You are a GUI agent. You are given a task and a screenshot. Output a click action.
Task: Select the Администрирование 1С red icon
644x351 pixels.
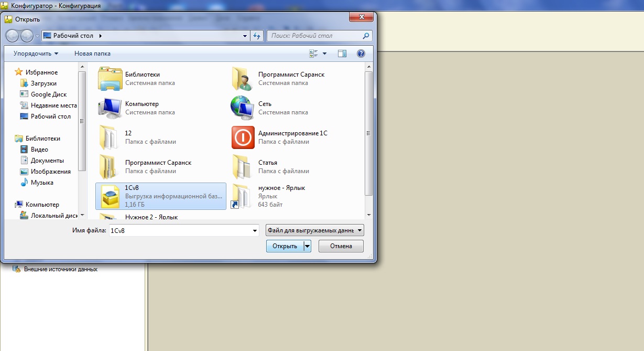pos(243,137)
